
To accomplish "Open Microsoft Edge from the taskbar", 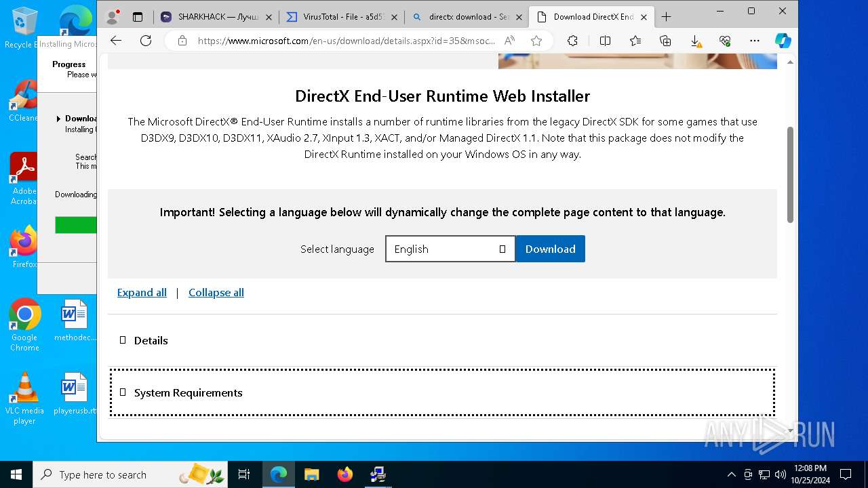I will coord(279,474).
